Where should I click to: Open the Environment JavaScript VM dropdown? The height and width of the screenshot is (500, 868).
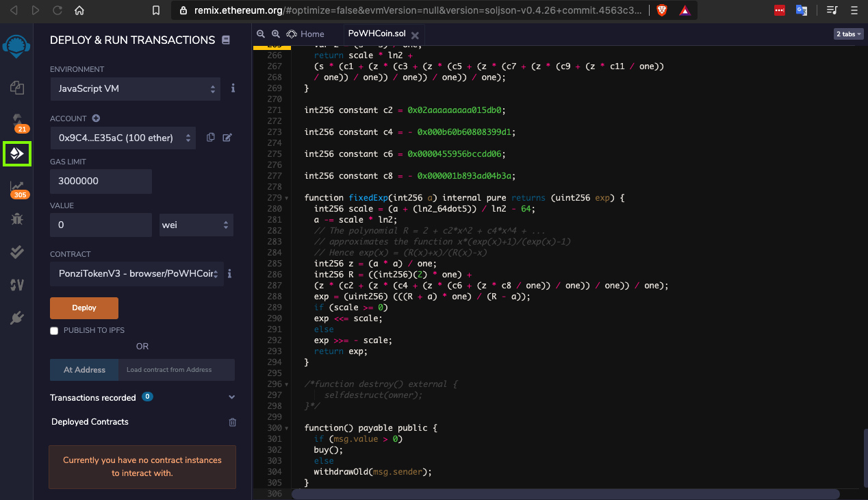[135, 89]
